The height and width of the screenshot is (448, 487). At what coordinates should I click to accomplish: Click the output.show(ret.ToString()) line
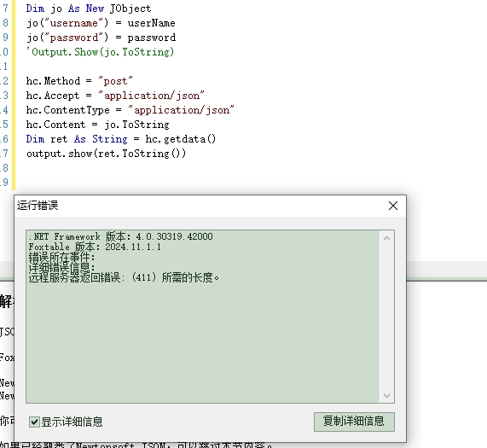(x=107, y=154)
